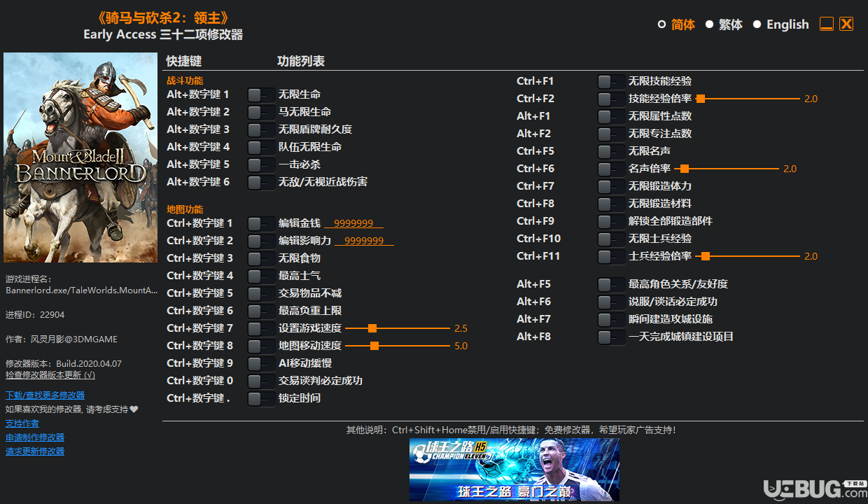The height and width of the screenshot is (504, 868).
Task: Enable 编辑影响力 toggle
Action: 261,241
